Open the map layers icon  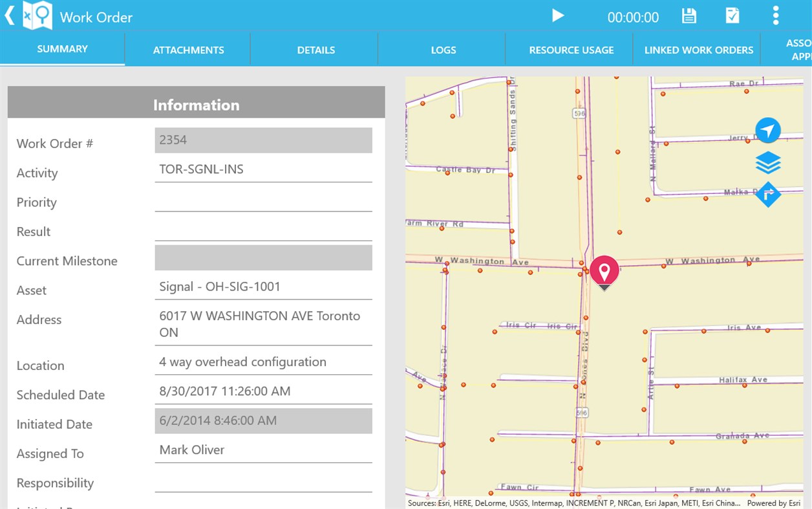[768, 163]
